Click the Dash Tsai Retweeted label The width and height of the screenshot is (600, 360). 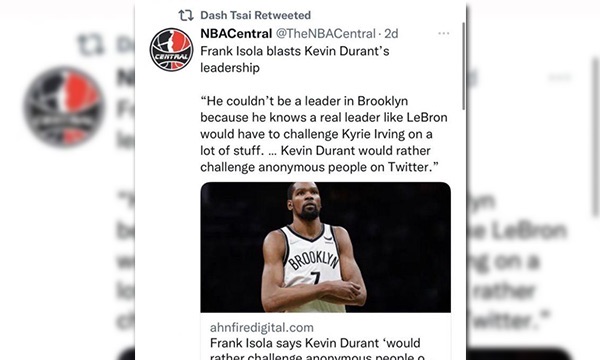click(256, 15)
